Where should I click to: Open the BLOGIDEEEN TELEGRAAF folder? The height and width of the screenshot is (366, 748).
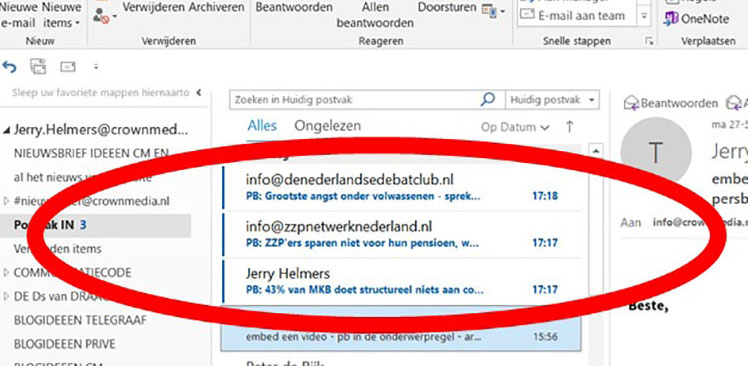click(80, 320)
